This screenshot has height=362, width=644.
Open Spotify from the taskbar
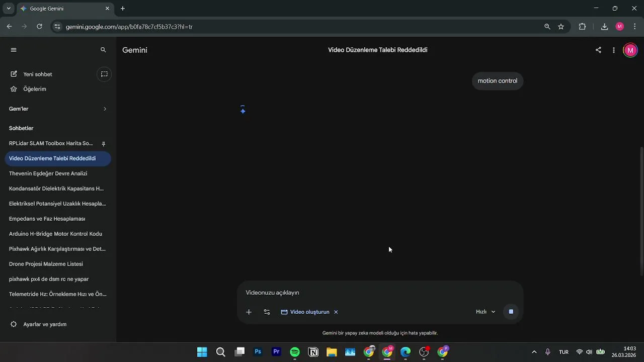pyautogui.click(x=295, y=352)
